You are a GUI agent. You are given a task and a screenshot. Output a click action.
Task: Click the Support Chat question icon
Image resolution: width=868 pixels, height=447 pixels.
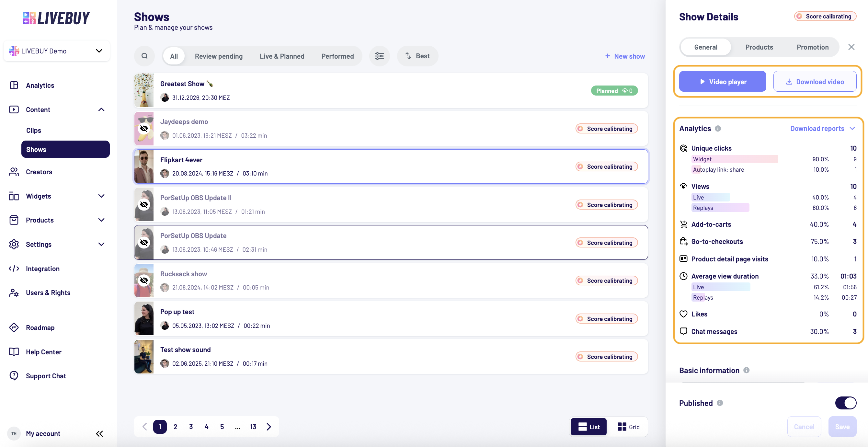[14, 376]
